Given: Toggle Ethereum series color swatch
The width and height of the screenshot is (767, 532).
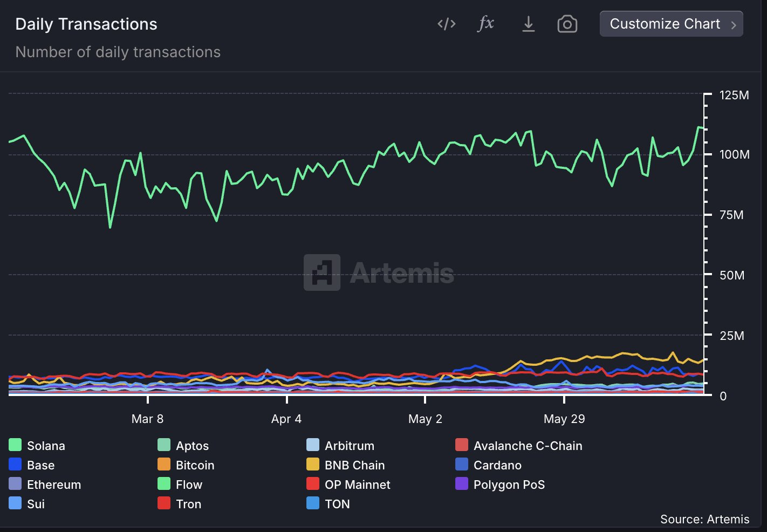Looking at the screenshot, I should click(15, 484).
